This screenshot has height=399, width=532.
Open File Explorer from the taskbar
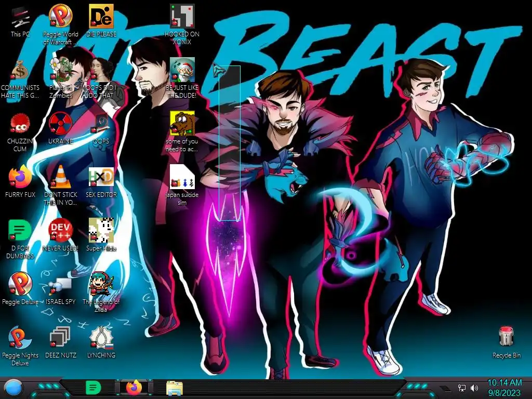click(175, 388)
